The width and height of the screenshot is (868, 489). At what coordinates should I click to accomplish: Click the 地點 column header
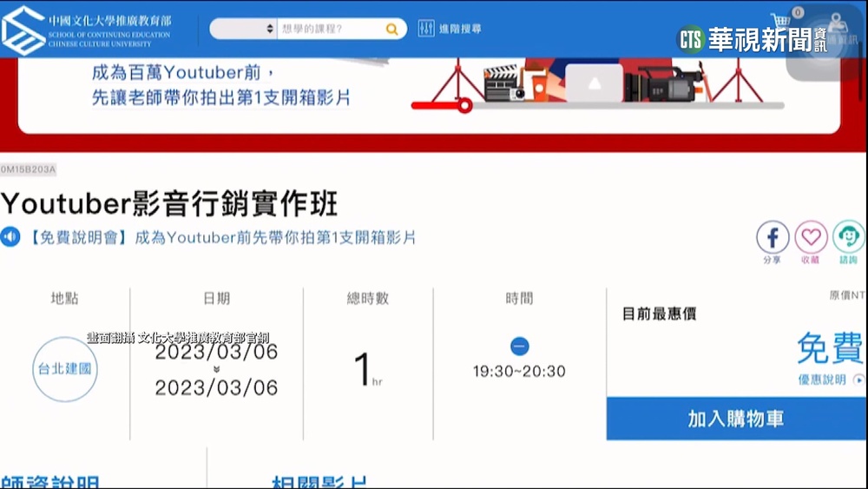[65, 299]
